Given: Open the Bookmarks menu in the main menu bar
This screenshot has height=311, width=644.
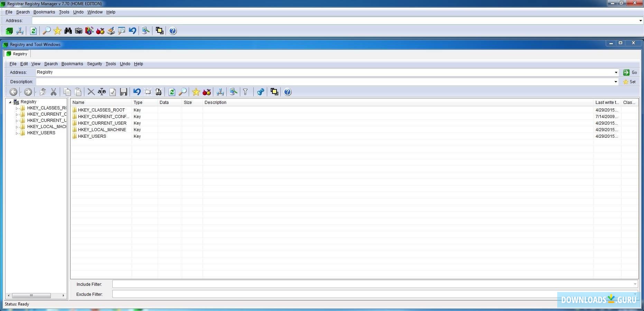Looking at the screenshot, I should pos(44,12).
